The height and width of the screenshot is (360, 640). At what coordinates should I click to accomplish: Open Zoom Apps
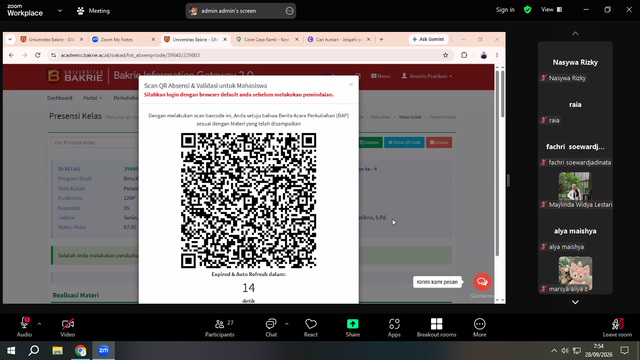394,328
